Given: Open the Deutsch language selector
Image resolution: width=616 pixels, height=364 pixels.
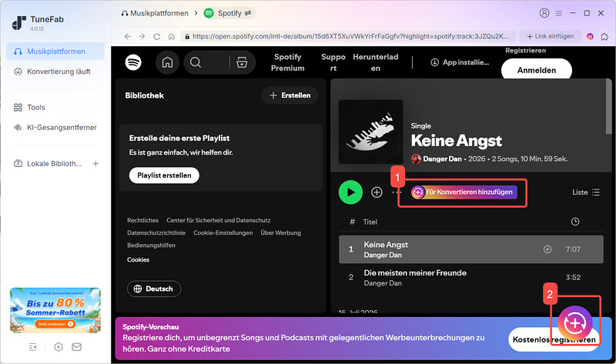Looking at the screenshot, I should coord(154,289).
